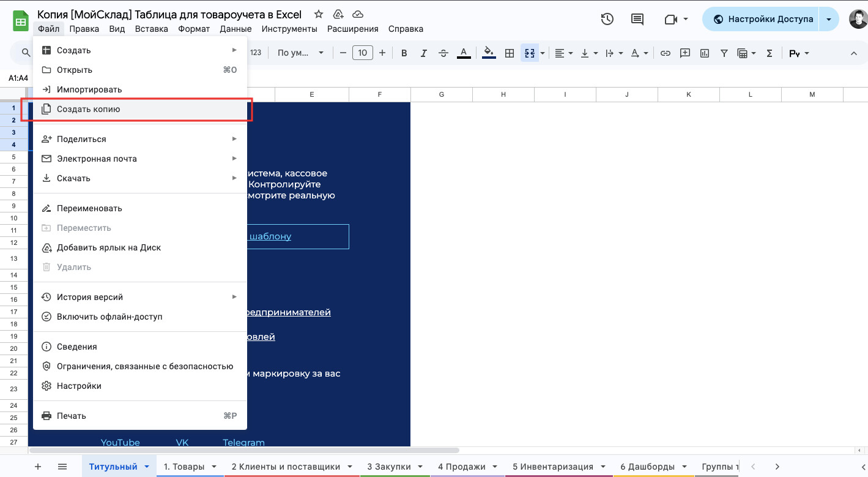This screenshot has height=477, width=868.
Task: Open text rotation dropdown
Action: pos(639,53)
